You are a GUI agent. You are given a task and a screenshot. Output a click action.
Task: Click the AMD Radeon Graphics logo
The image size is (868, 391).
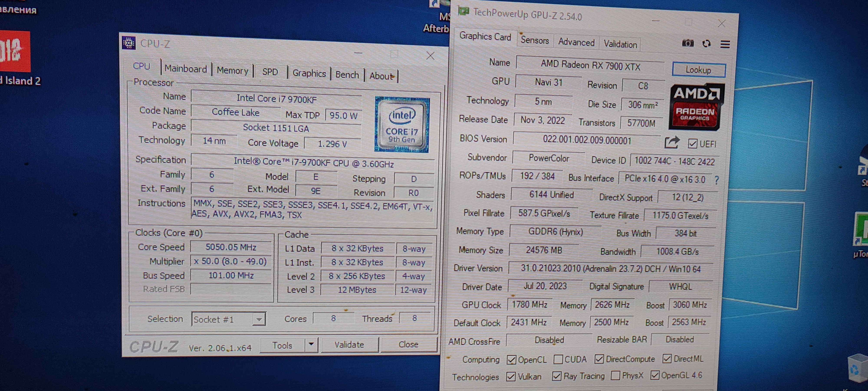point(696,107)
